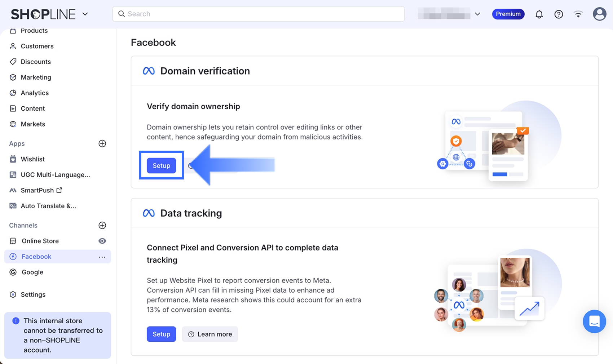Click Setup for Domain verification
This screenshot has width=613, height=364.
pyautogui.click(x=161, y=165)
